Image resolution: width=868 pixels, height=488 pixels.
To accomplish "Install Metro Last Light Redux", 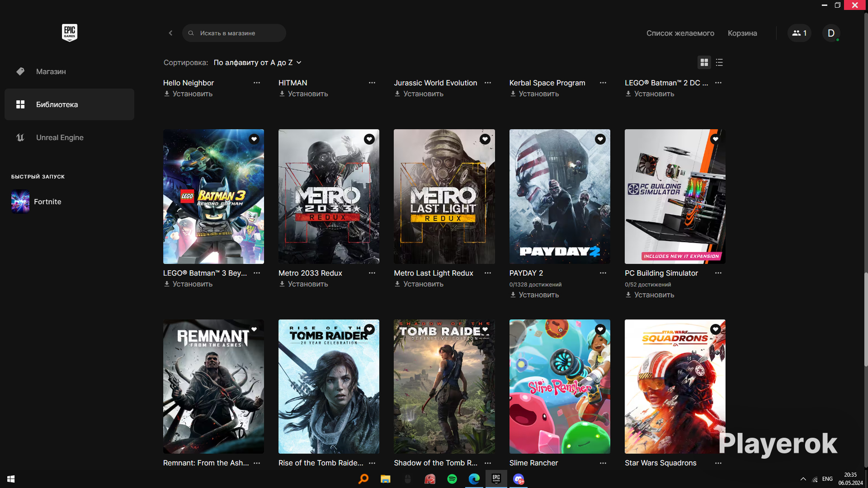I will [419, 284].
